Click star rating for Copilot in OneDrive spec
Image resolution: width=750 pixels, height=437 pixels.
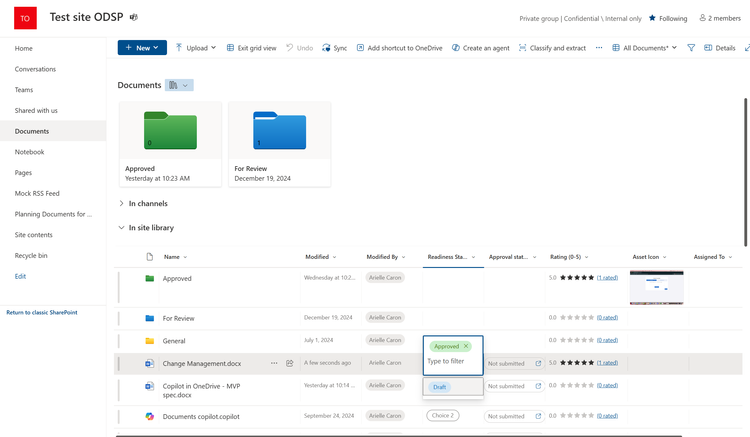577,385
